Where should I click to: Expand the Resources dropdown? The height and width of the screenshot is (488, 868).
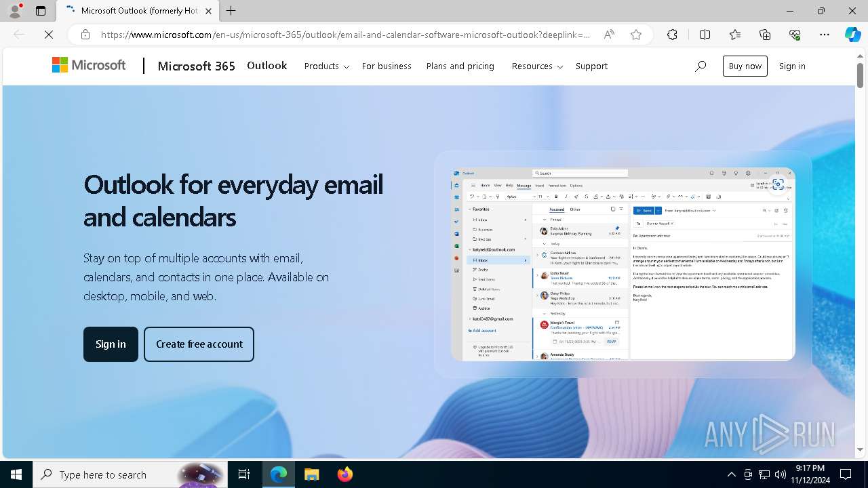537,66
